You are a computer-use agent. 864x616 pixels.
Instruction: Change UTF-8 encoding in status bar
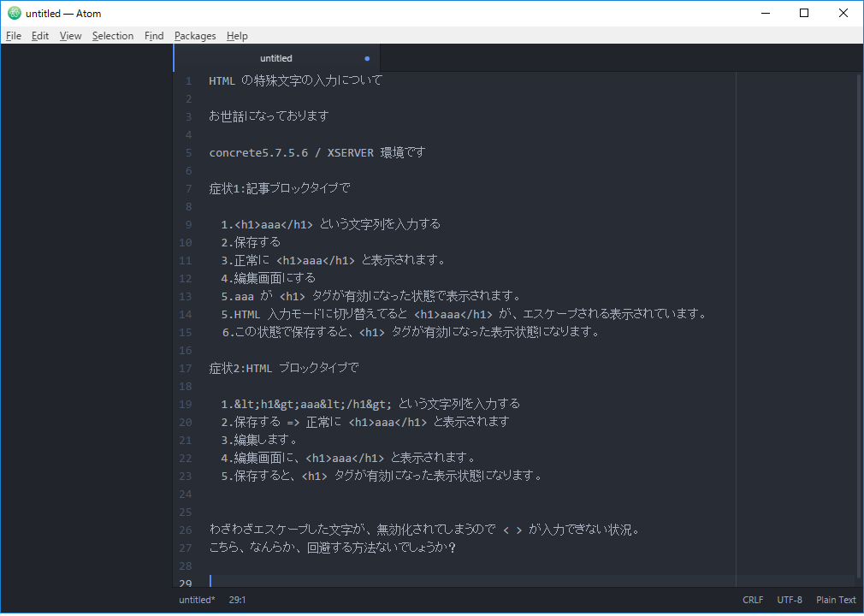790,600
